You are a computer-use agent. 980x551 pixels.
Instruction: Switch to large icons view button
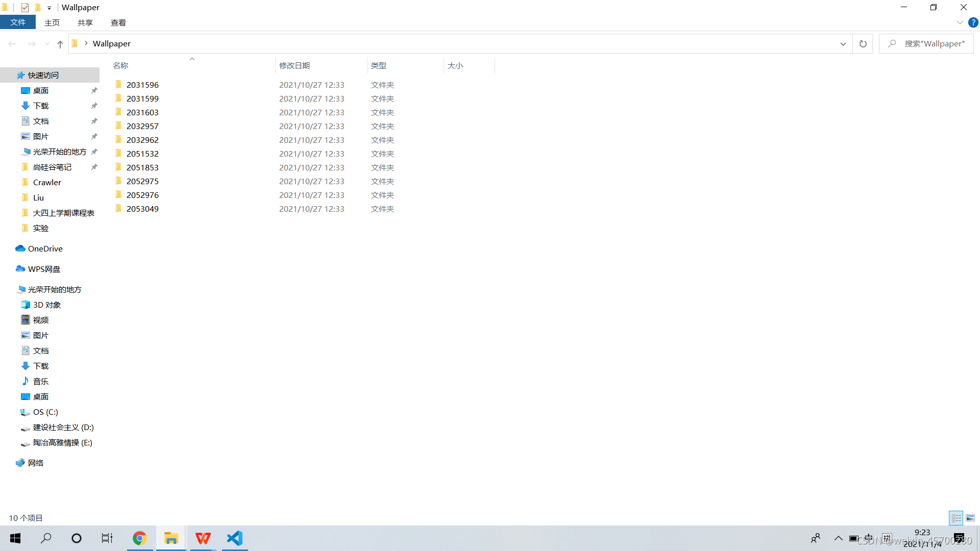pos(970,518)
